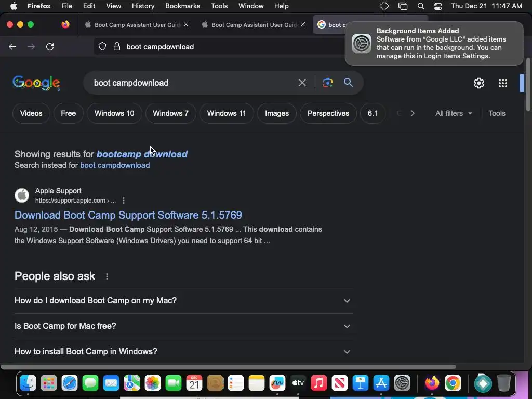Open the Window menu
532x399 pixels.
251,6
